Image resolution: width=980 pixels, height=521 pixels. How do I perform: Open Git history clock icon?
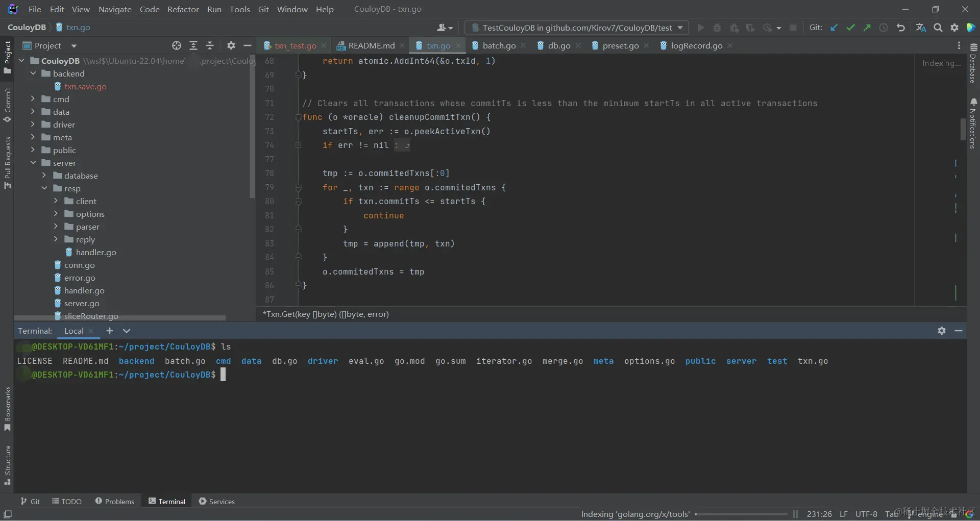[884, 28]
